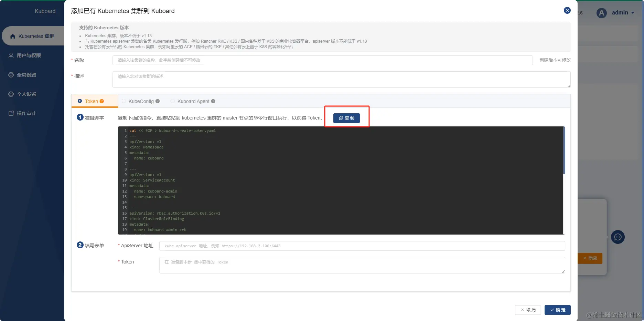Click the user icon for 用户与权限
The image size is (644, 321).
(11, 55)
